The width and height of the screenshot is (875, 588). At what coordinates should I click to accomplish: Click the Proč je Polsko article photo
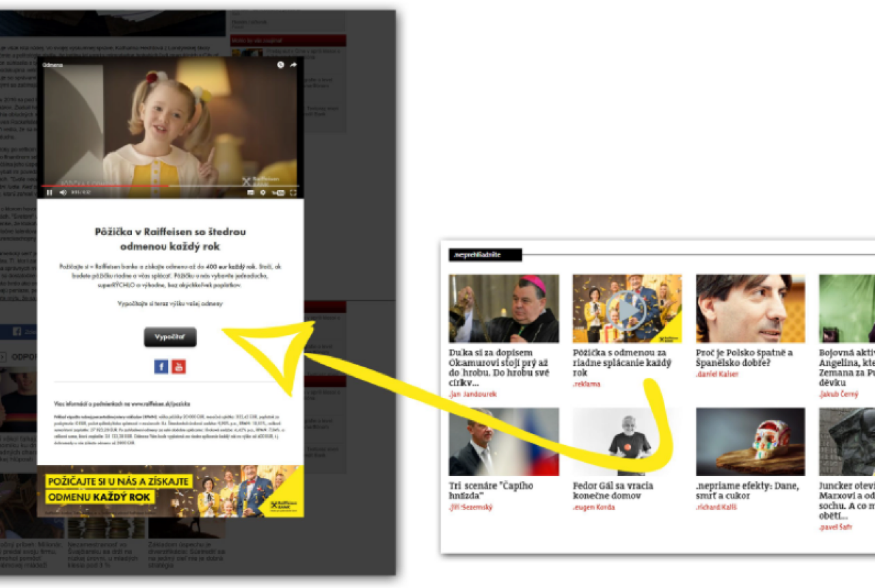click(751, 308)
